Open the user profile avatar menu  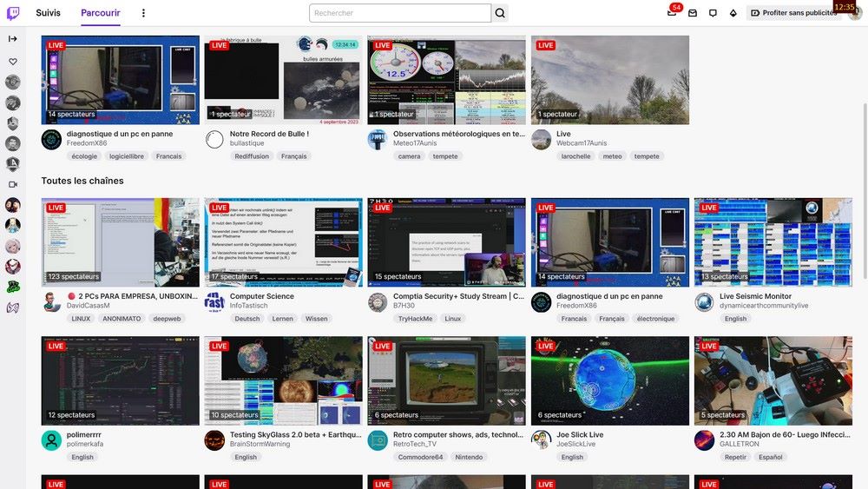[855, 13]
